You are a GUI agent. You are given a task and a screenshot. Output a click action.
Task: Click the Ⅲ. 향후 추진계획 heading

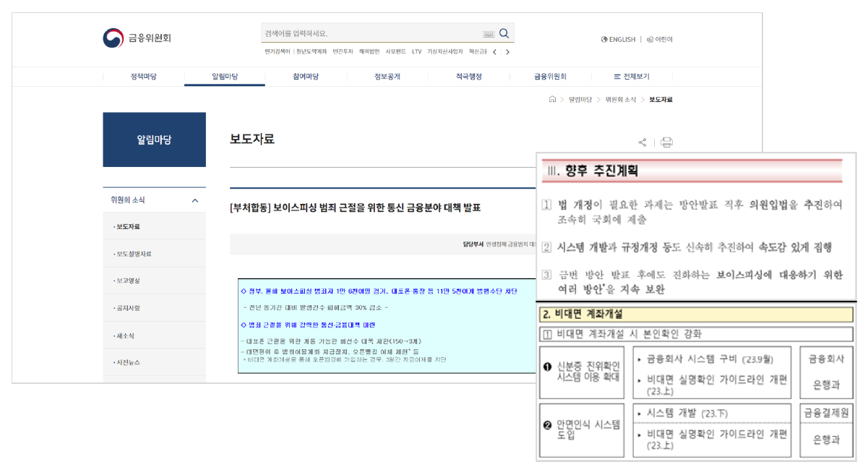(692, 171)
